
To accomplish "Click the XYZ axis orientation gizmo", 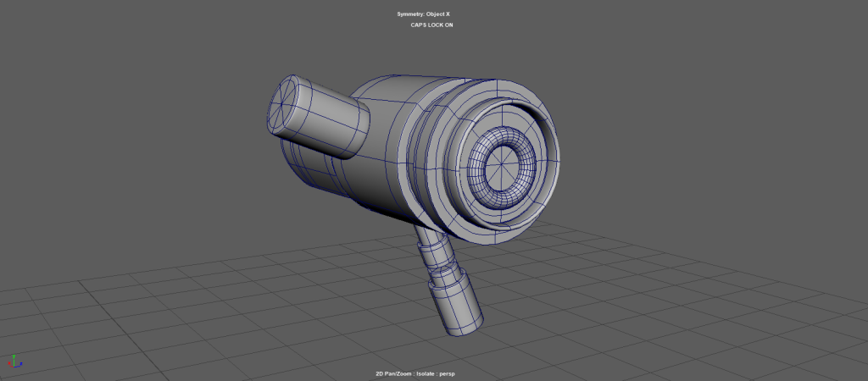I will (15, 361).
